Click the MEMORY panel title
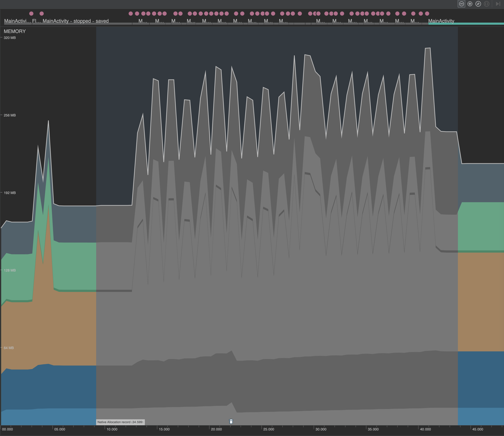 coord(15,31)
